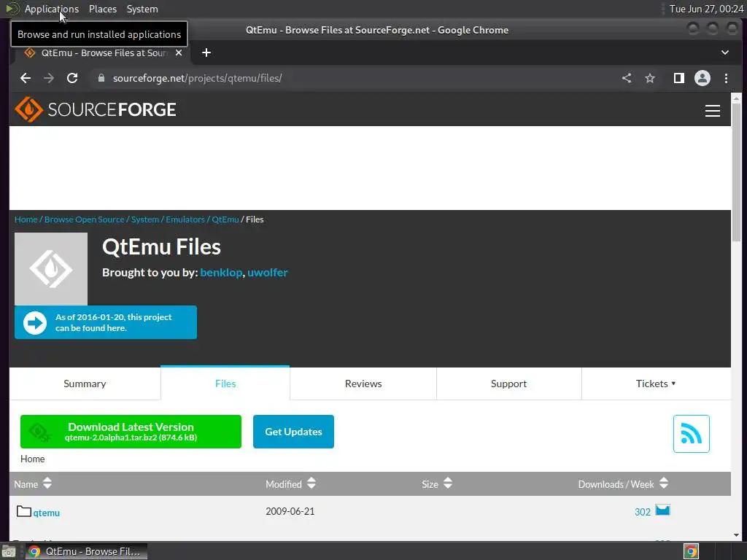The width and height of the screenshot is (747, 560).
Task: Click the Chrome icon in bottom tray
Action: click(691, 551)
